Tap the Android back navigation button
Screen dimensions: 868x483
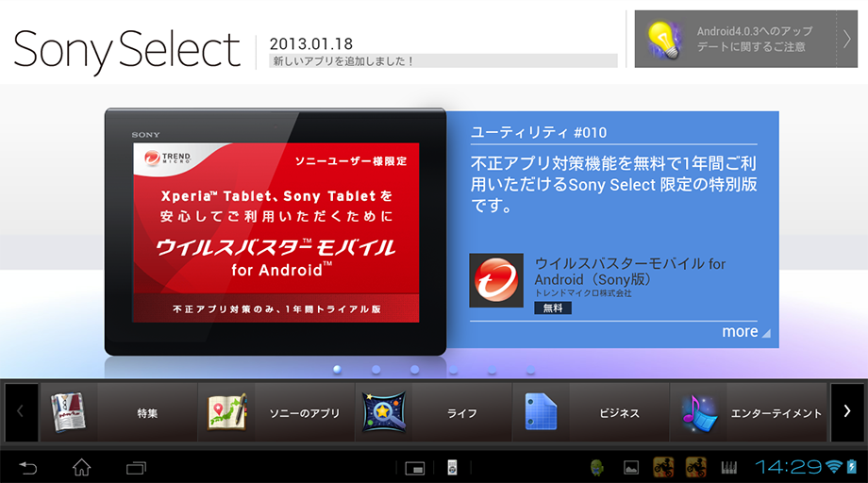(28, 468)
